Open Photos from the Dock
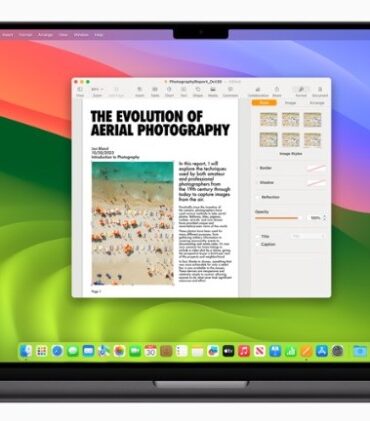The height and width of the screenshot is (421, 370). pyautogui.click(x=119, y=351)
